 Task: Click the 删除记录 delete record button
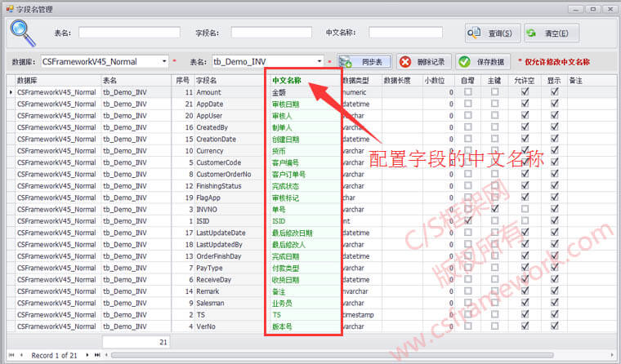(422, 62)
